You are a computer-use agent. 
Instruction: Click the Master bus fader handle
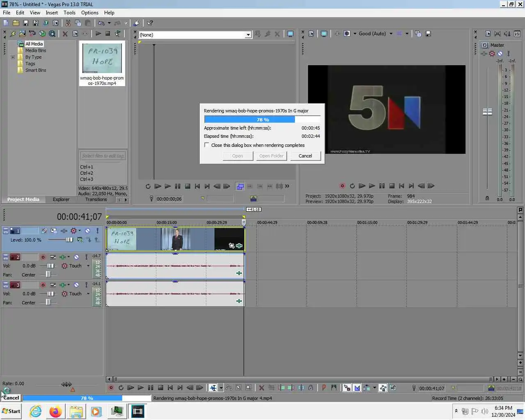click(x=487, y=112)
